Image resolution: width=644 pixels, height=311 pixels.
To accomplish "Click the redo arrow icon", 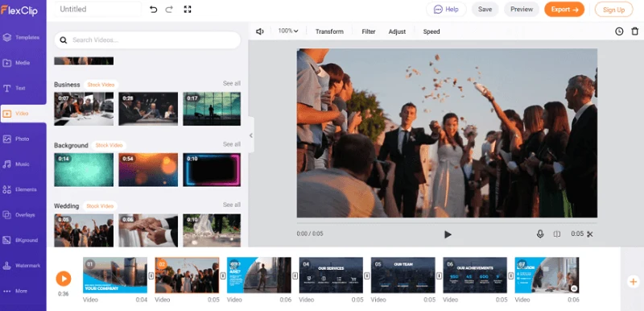I will pyautogui.click(x=169, y=10).
